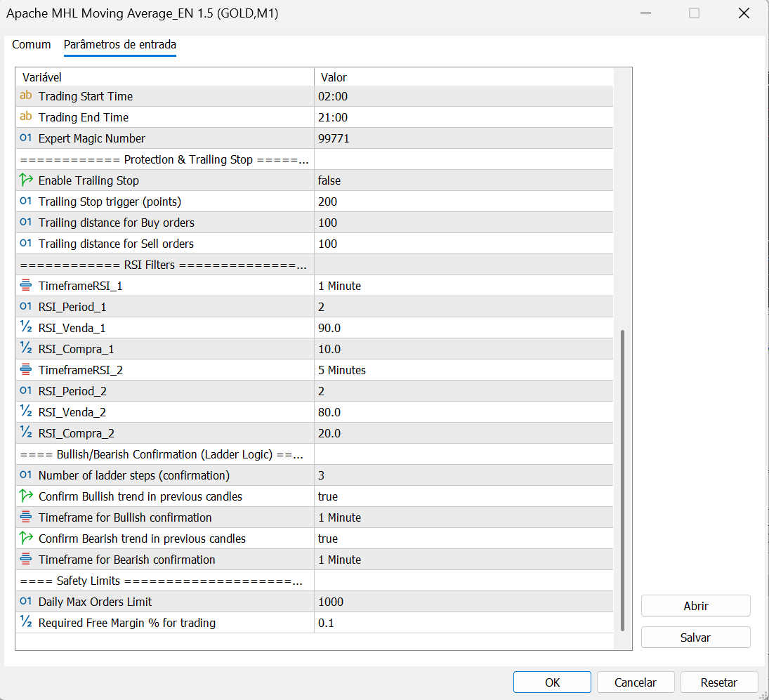
Task: Open TimeframeRSI_1 value dropdown (1 Minute)
Action: pyautogui.click(x=464, y=286)
